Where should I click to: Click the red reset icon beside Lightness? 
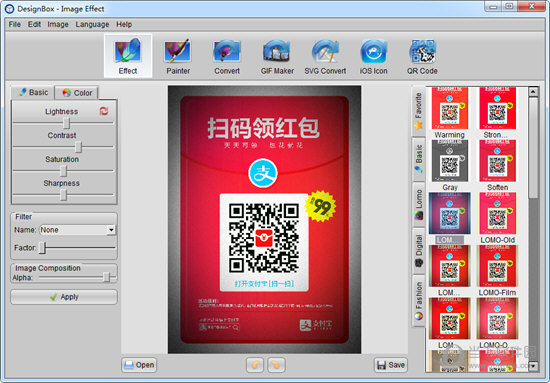(x=104, y=111)
